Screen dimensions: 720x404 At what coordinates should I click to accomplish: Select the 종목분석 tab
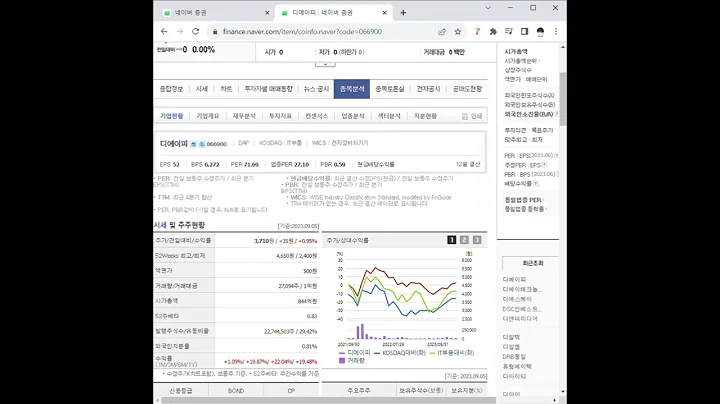tap(352, 89)
